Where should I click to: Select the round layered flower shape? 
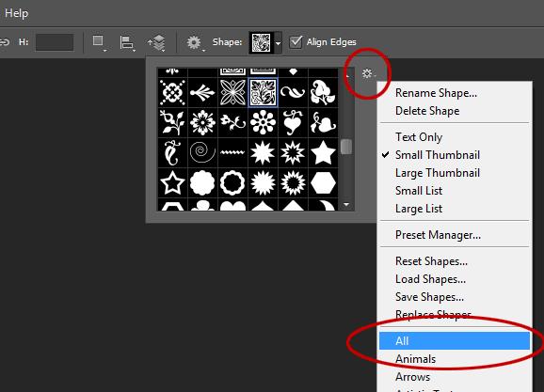tap(202, 123)
